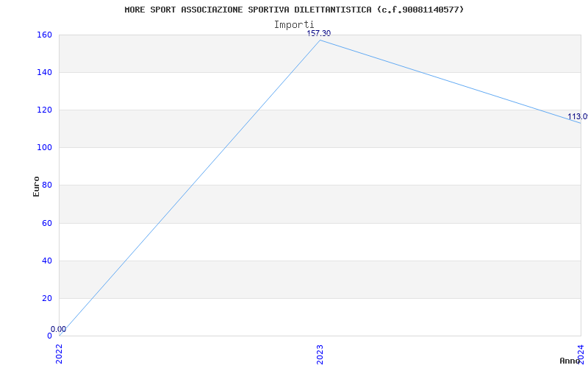Image resolution: width=588 pixels, height=368 pixels.
Task: Click the 2024 year label
Action: [581, 354]
